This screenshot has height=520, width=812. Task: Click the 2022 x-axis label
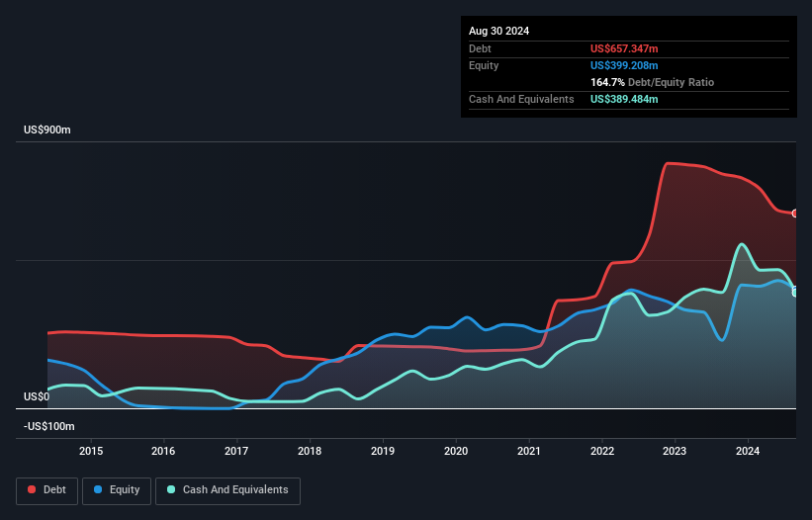(x=602, y=451)
